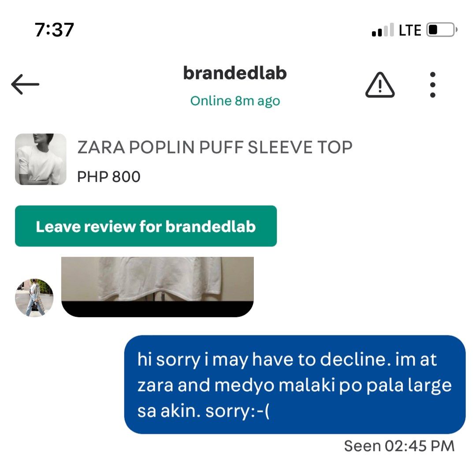Viewport: 476px width, 468px height.
Task: Tap the report warning triangle icon
Action: [380, 85]
